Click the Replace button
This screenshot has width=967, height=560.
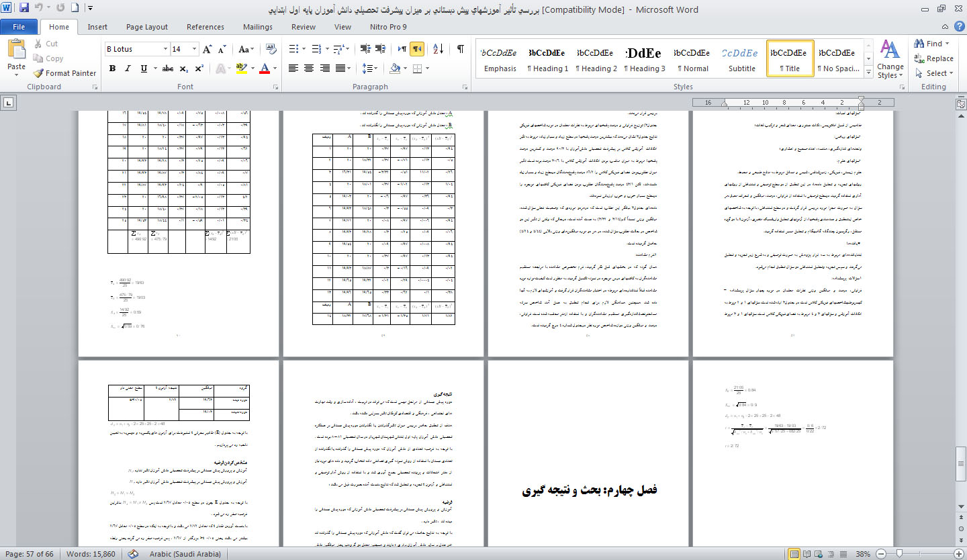[933, 58]
